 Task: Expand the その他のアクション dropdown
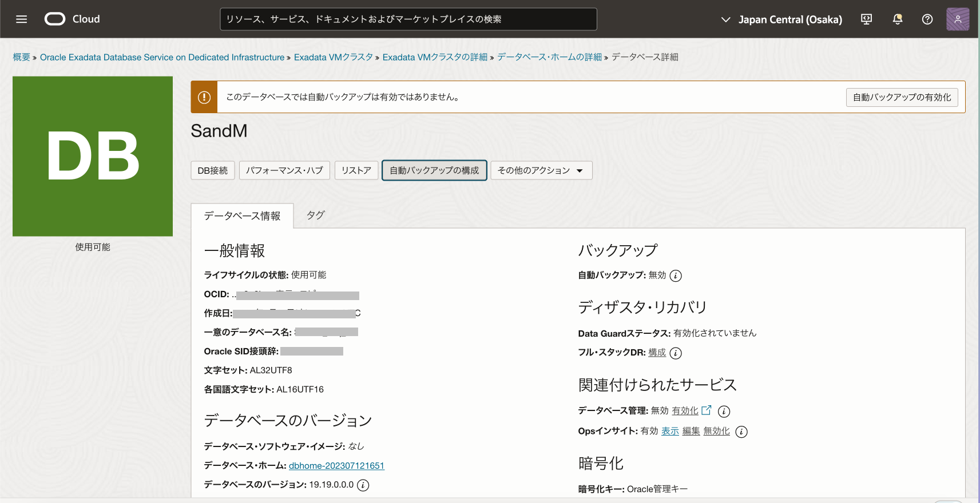coord(541,170)
